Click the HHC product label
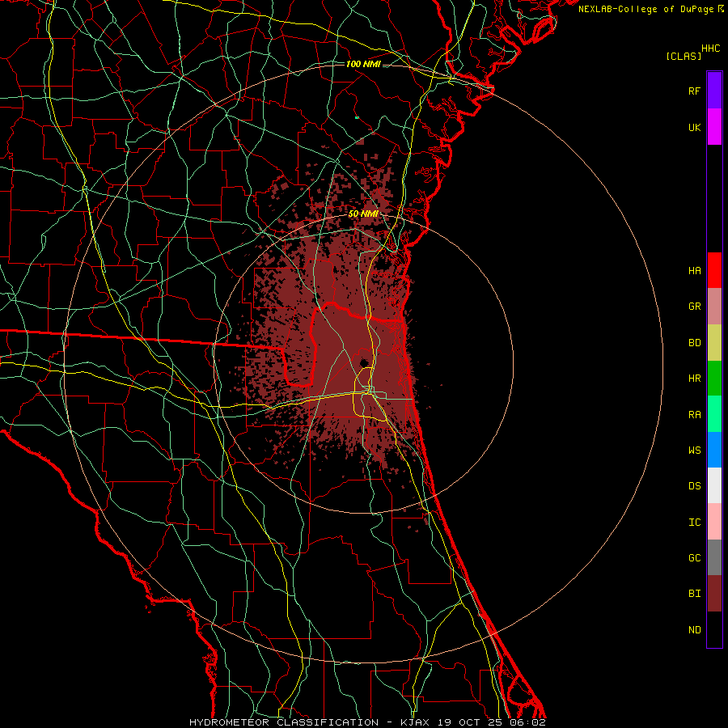 [711, 49]
